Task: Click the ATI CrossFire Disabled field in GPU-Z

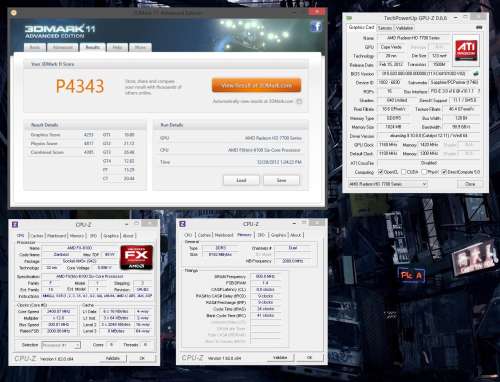Action: click(x=429, y=163)
